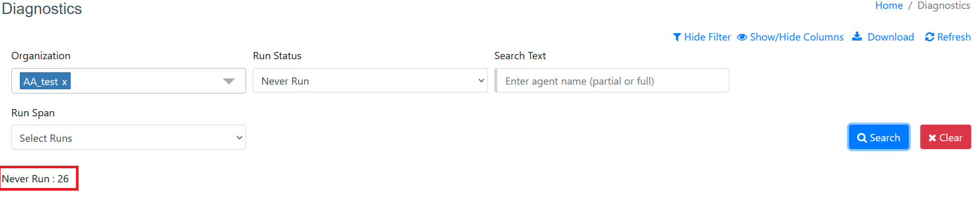Viewport: 980px width, 201px height.
Task: Remove the AA_test organization tag
Action: 65,82
